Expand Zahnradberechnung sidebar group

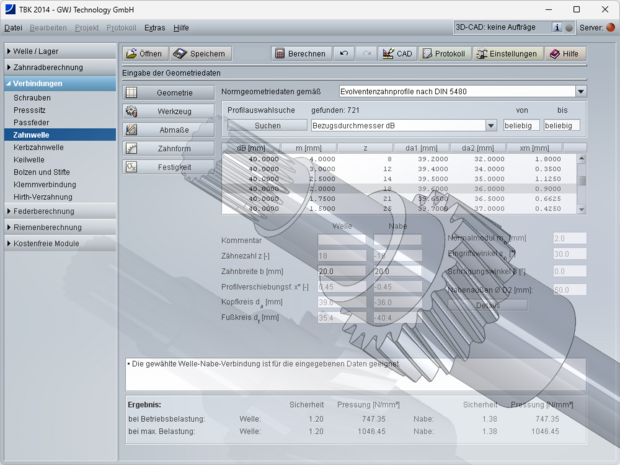tap(59, 67)
